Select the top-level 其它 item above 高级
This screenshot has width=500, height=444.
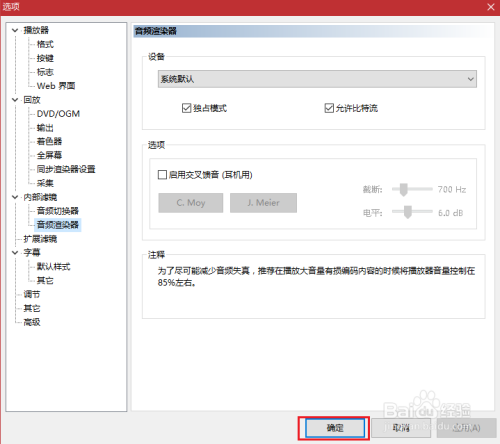pos(32,308)
